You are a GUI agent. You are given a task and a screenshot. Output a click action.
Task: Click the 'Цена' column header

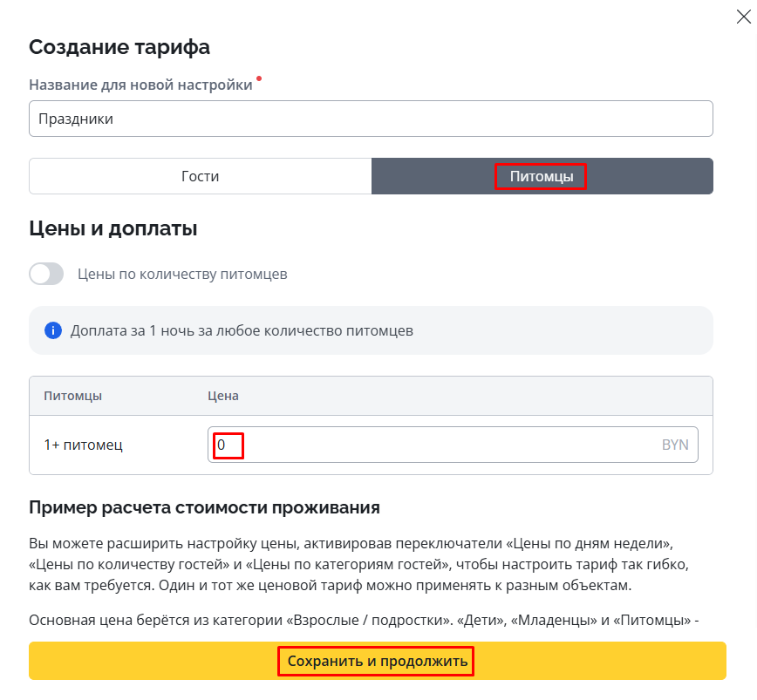[x=222, y=396]
